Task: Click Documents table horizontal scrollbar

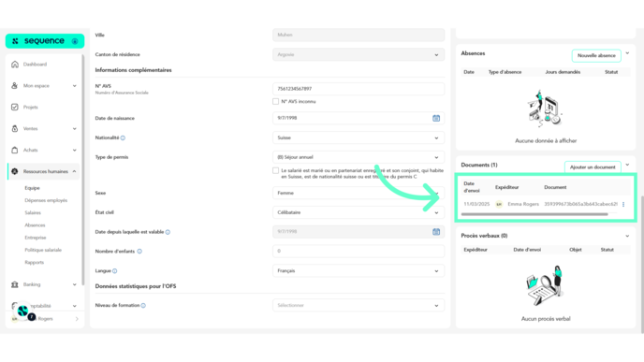Action: click(534, 214)
